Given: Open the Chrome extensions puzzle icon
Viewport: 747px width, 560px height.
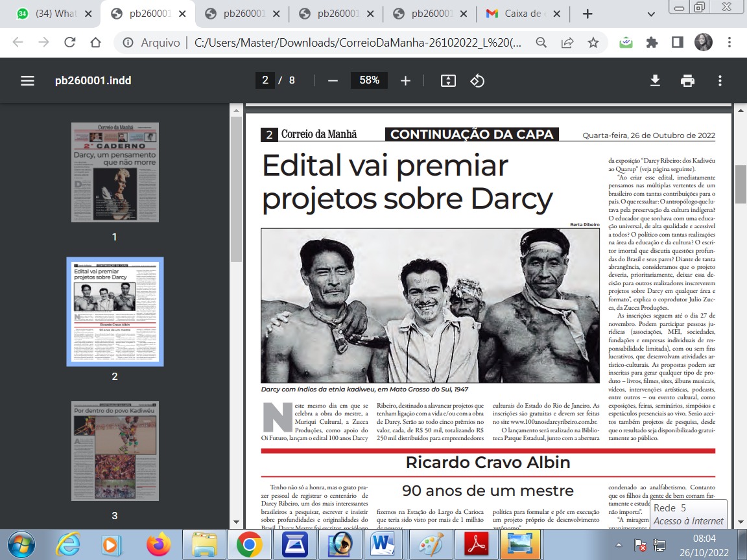Looking at the screenshot, I should point(652,42).
